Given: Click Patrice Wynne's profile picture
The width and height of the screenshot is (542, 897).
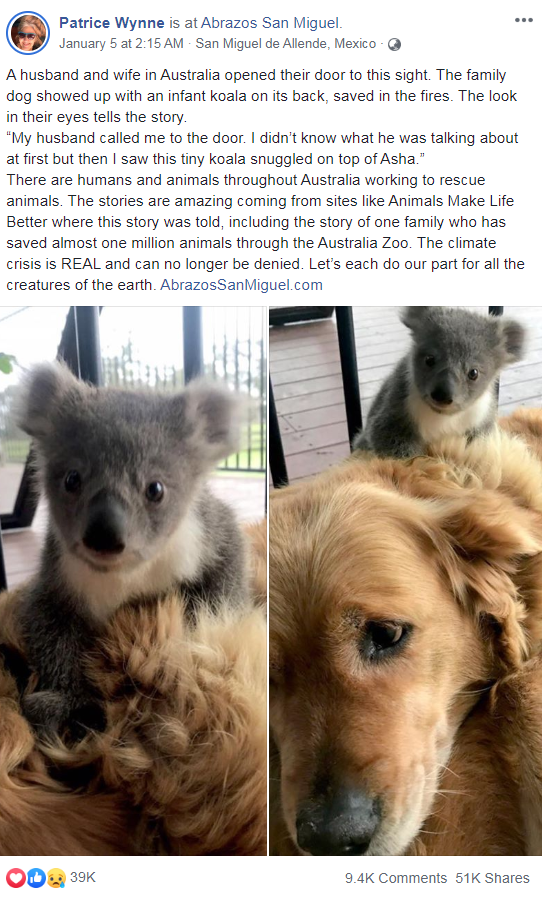Looking at the screenshot, I should (28, 33).
